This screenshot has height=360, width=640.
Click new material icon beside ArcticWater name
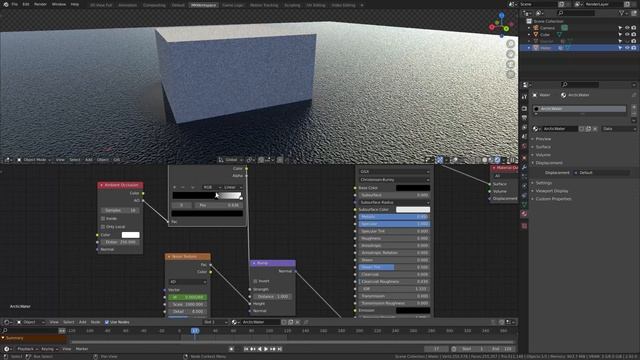click(588, 129)
